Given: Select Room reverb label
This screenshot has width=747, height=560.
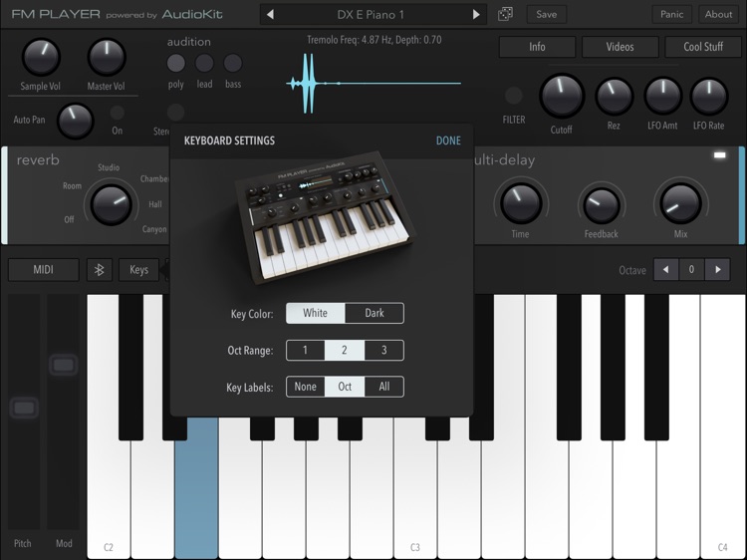Looking at the screenshot, I should pos(72,186).
